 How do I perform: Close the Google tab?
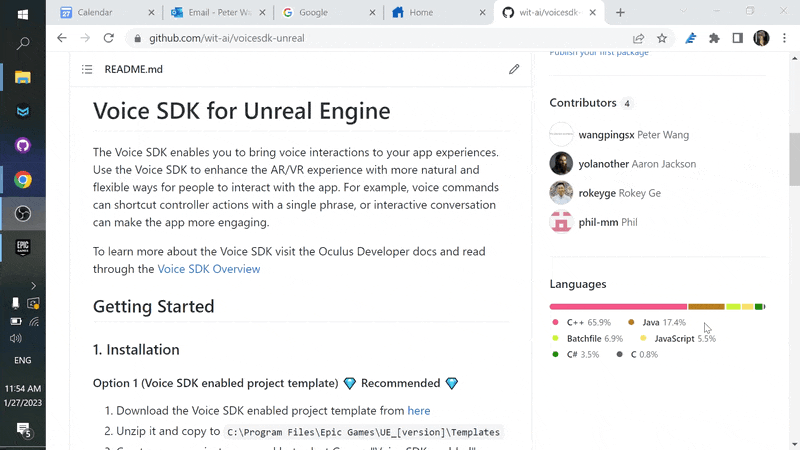tap(372, 13)
